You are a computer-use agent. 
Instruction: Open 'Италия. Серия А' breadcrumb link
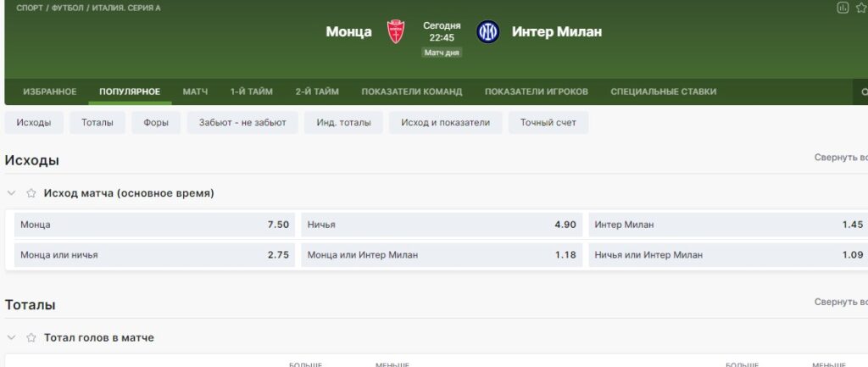pyautogui.click(x=126, y=8)
